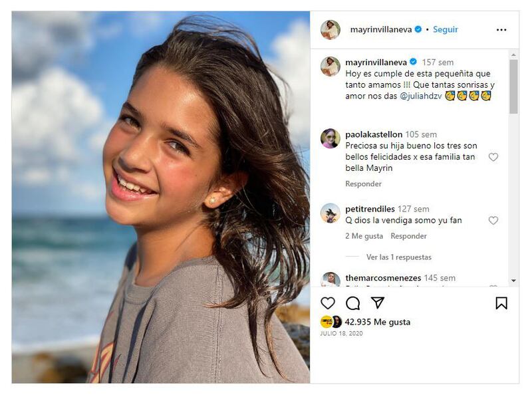The image size is (532, 397).
Task: Open paolakastellon's profile picture
Action: 331,138
